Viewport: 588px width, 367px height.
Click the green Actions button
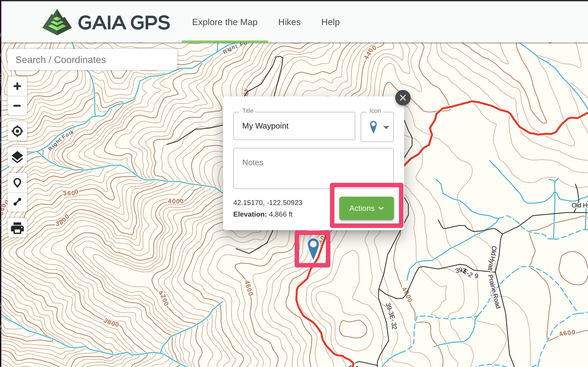click(366, 208)
